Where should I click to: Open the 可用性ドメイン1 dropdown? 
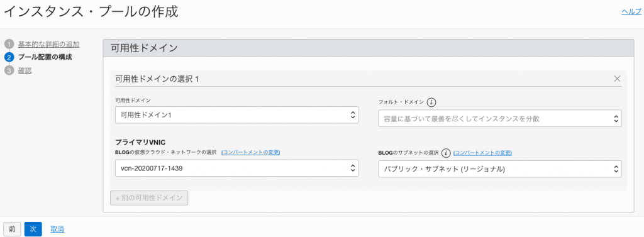tap(237, 115)
